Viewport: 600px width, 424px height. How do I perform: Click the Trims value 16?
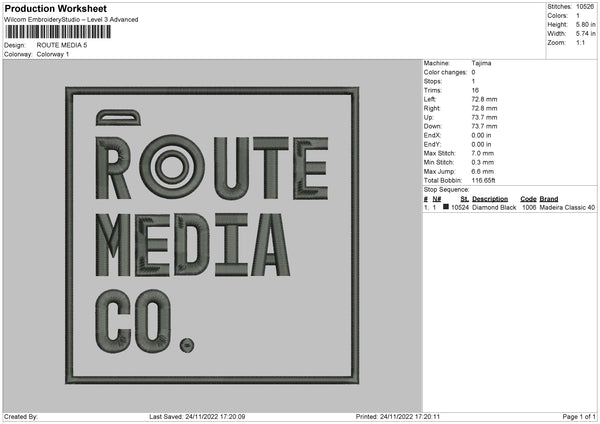(x=475, y=90)
